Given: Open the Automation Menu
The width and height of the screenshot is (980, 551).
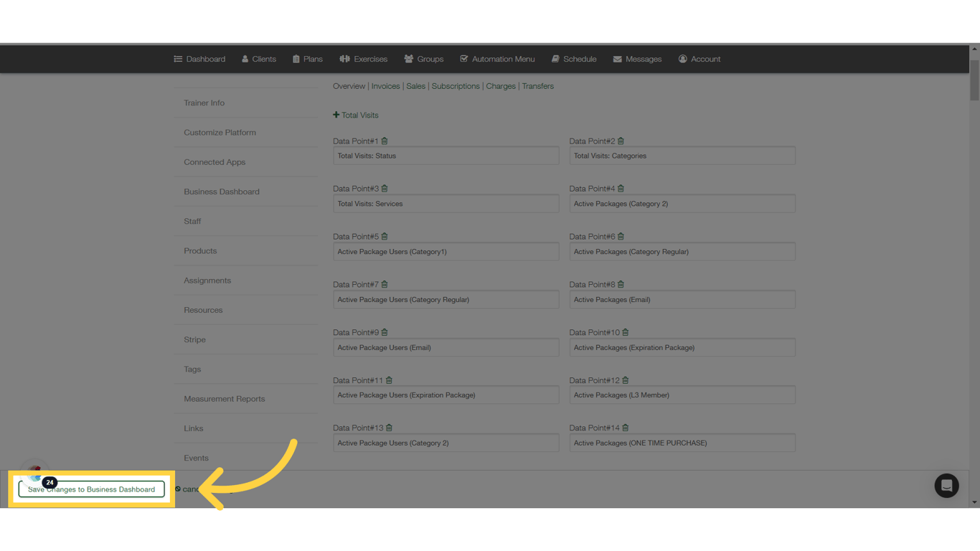Looking at the screenshot, I should (x=497, y=59).
